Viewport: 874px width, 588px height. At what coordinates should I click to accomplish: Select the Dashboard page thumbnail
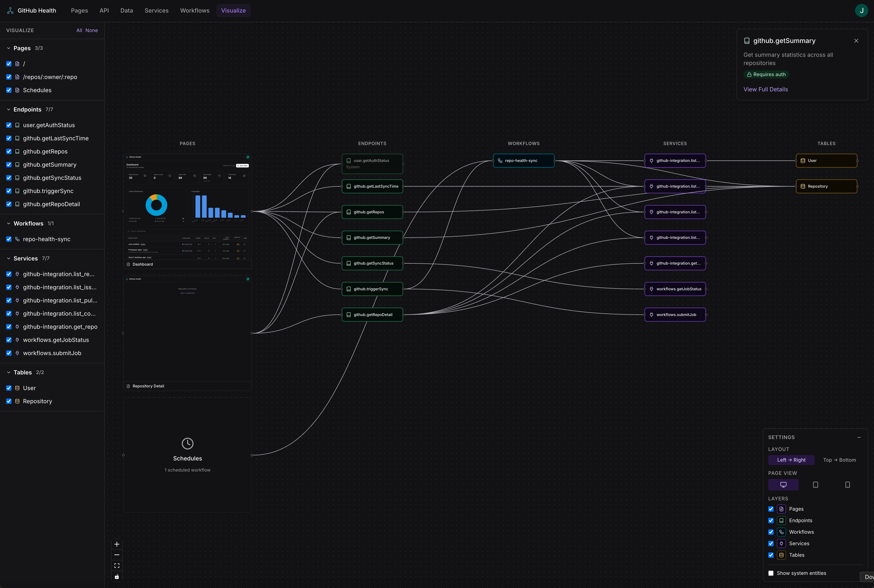187,211
